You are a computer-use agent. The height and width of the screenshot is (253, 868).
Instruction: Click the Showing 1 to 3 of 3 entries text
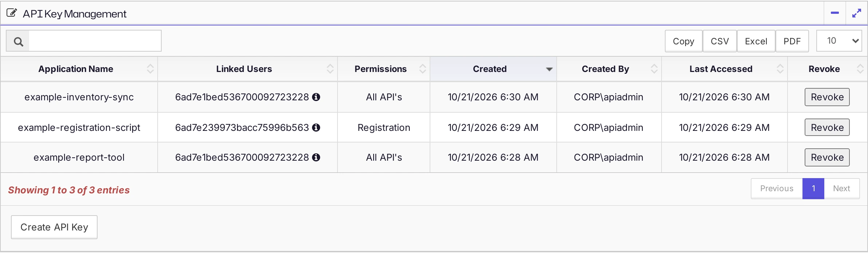69,190
